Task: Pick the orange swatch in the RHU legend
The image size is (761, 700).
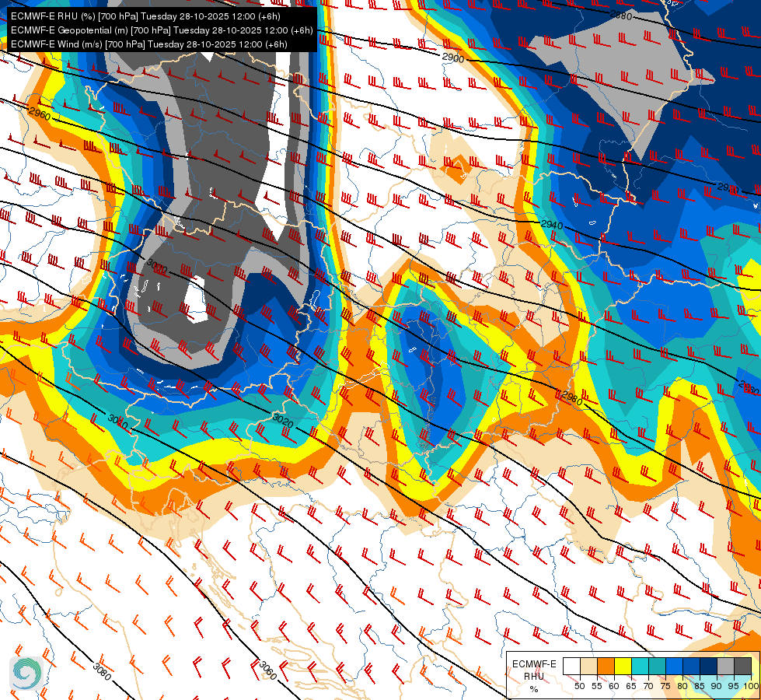Action: (606, 667)
